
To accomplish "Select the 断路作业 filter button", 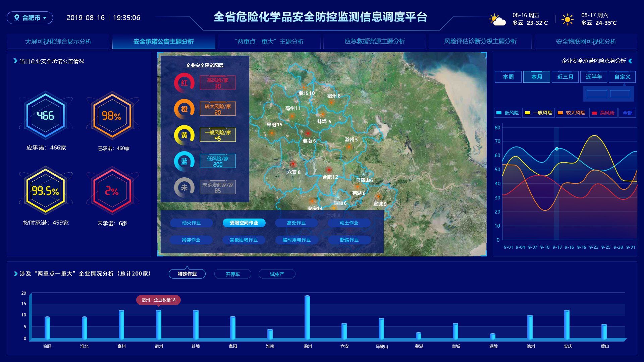I will [349, 240].
